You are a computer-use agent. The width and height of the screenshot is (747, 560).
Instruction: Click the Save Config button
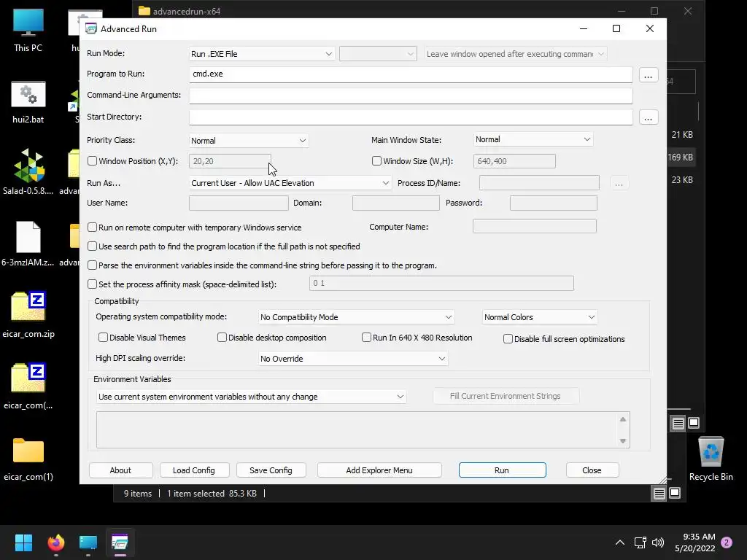(271, 470)
